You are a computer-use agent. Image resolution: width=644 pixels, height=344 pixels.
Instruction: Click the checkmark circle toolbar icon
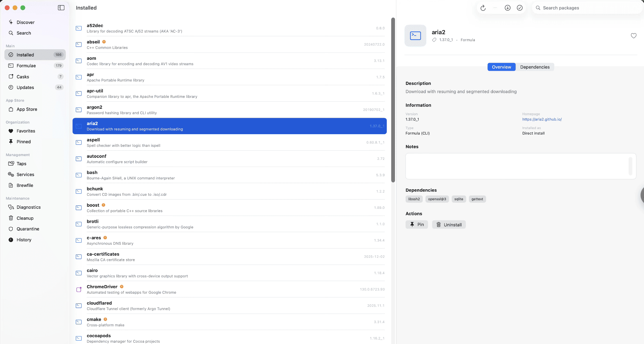(x=520, y=8)
